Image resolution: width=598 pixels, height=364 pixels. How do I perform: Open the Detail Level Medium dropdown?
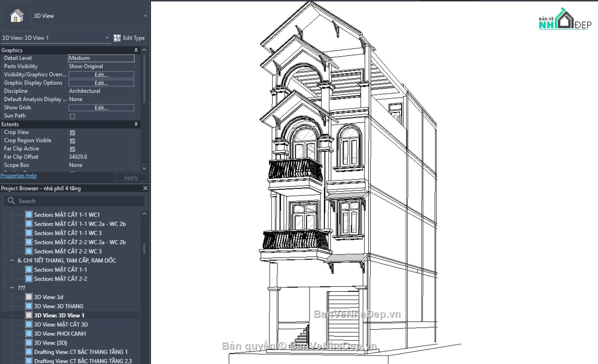coord(101,58)
